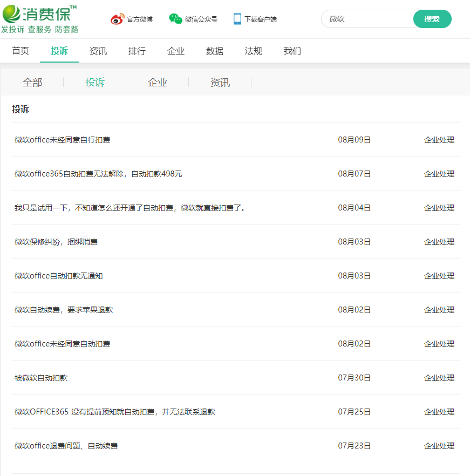Open complaint 微软OFFICE365 没有提前预知就自动扣费
The width and height of the screenshot is (470, 476).
115,412
